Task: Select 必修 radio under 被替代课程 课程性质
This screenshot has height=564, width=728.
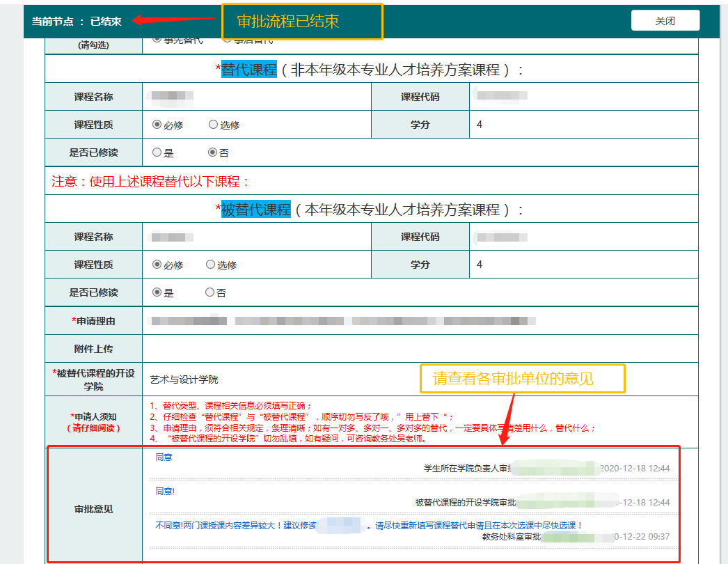Action: coord(157,265)
